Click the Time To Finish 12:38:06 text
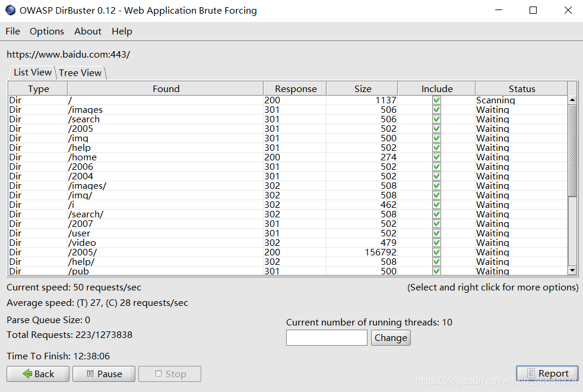This screenshot has width=583, height=392. pyautogui.click(x=58, y=356)
